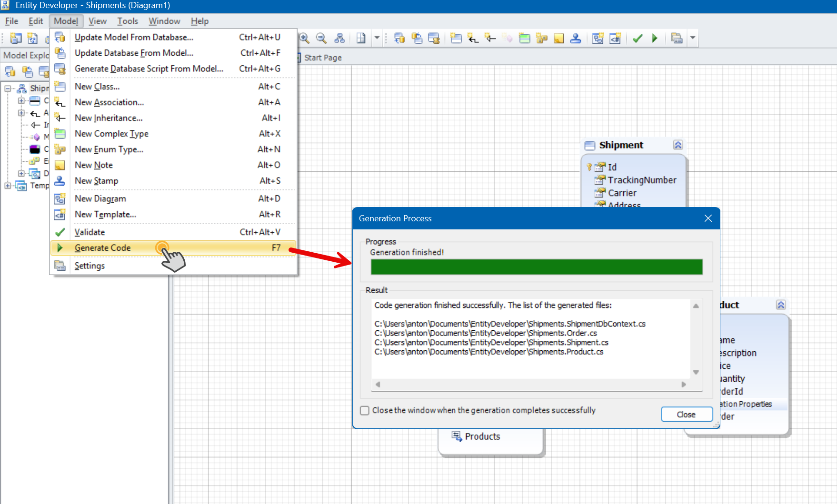The height and width of the screenshot is (504, 837).
Task: Click the right arrow of the Result scrollbar
Action: pyautogui.click(x=684, y=384)
